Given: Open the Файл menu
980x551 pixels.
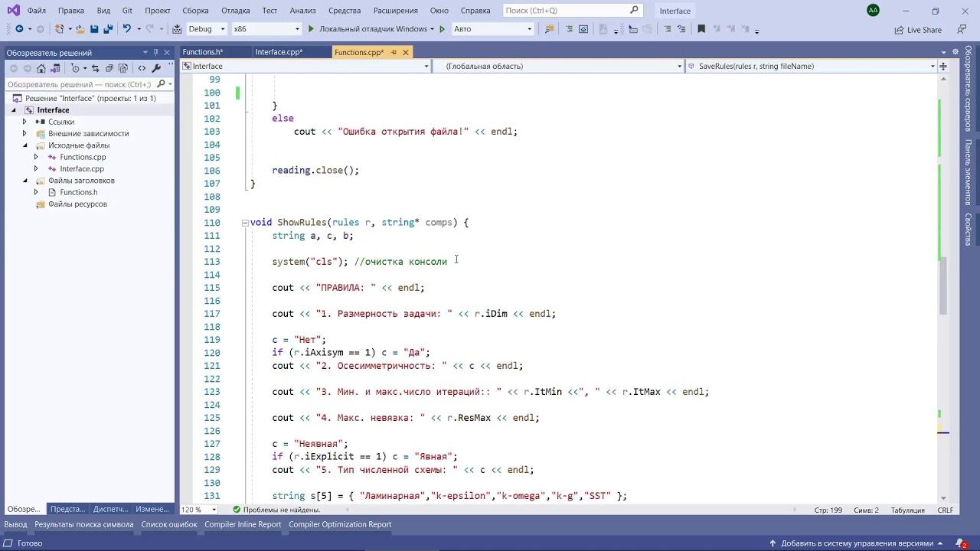Looking at the screenshot, I should click(x=36, y=11).
